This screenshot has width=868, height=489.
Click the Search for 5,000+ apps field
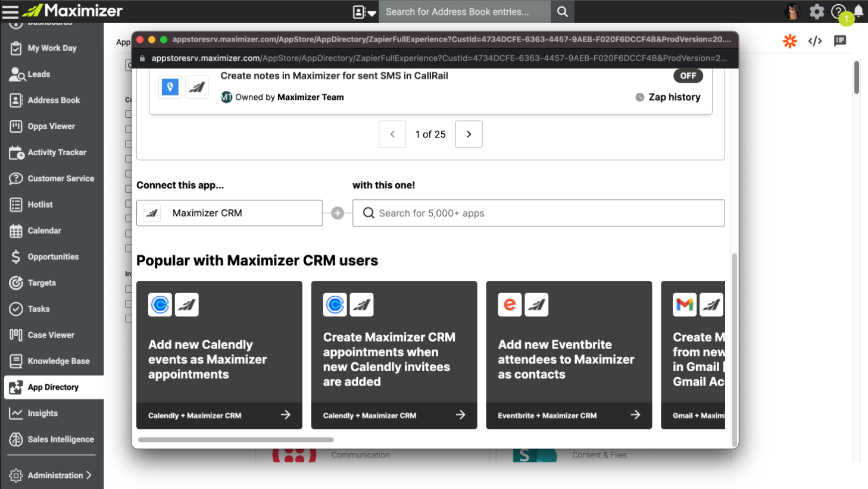pos(538,212)
